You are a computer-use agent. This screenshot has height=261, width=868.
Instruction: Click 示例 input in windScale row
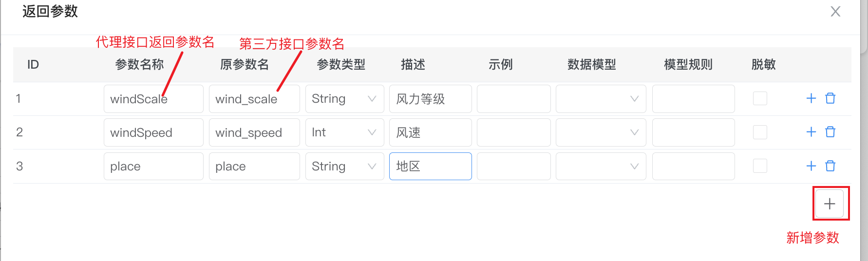[513, 99]
